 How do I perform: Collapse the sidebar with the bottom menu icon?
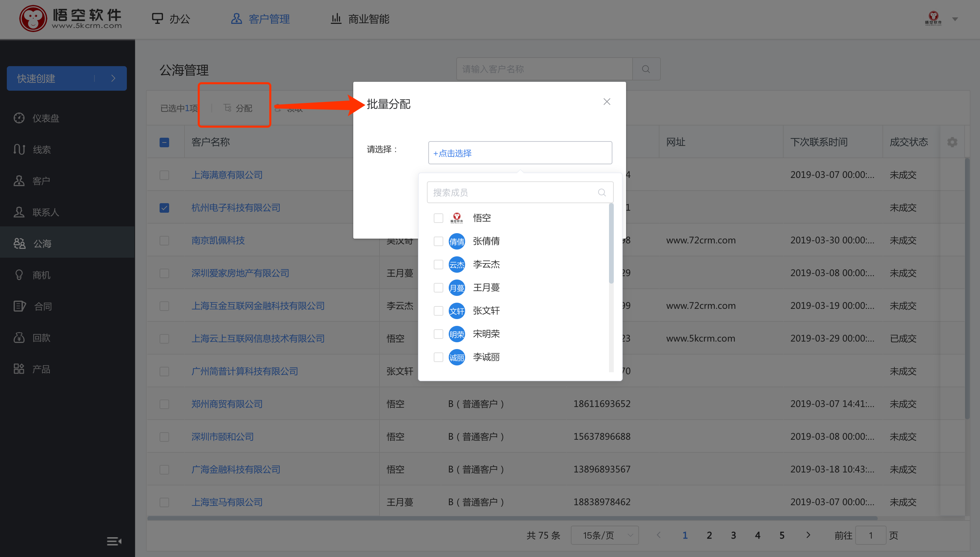tap(114, 541)
